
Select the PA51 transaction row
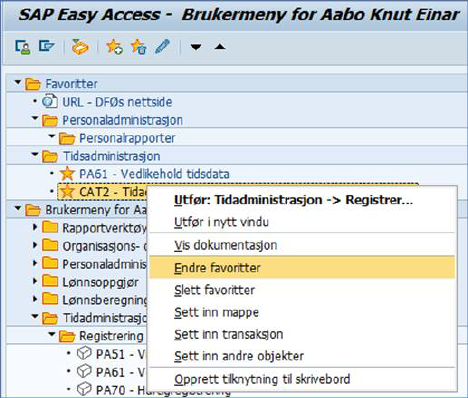(120, 354)
